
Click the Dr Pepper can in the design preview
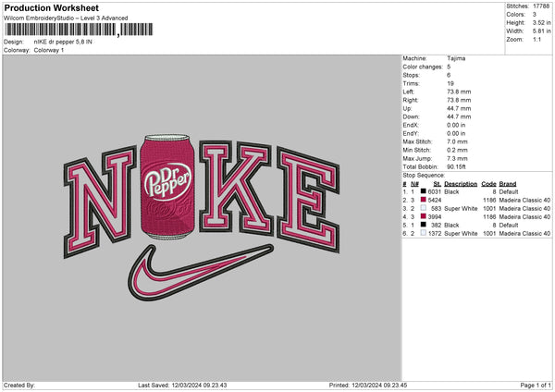point(167,187)
